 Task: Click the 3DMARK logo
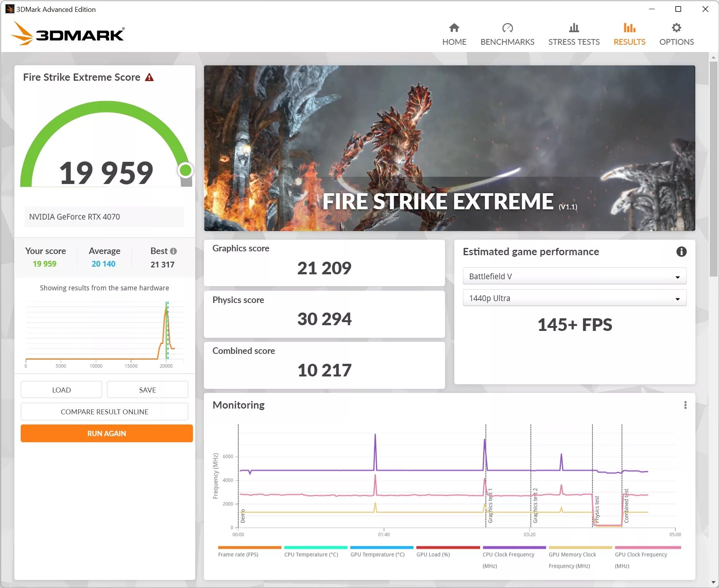click(x=67, y=33)
